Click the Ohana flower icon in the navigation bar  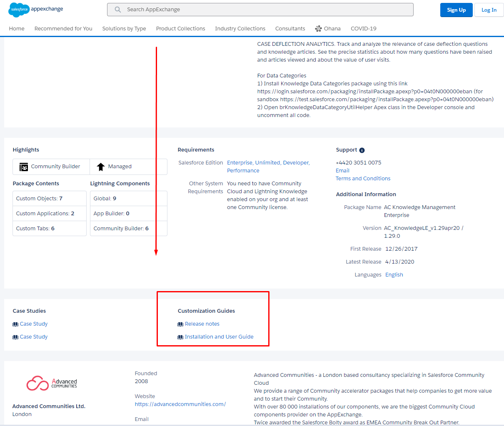(x=318, y=28)
